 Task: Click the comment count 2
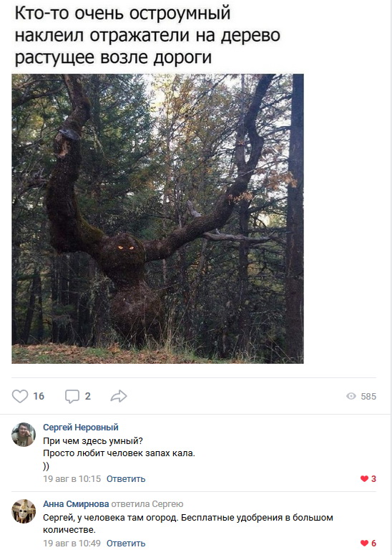point(88,396)
